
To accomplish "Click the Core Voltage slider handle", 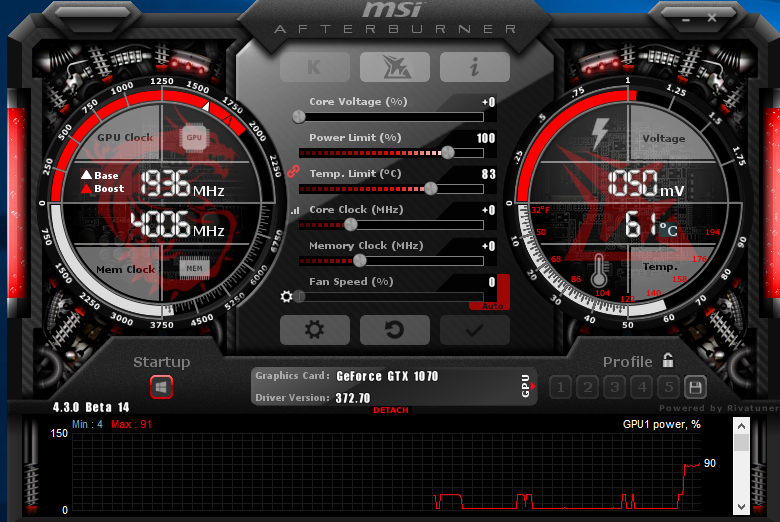I will (x=299, y=117).
